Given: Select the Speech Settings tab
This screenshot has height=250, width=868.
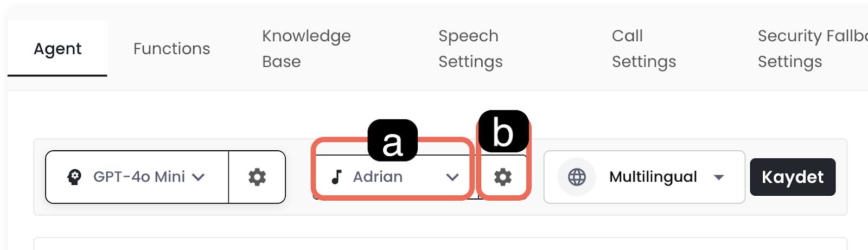Looking at the screenshot, I should click(470, 49).
